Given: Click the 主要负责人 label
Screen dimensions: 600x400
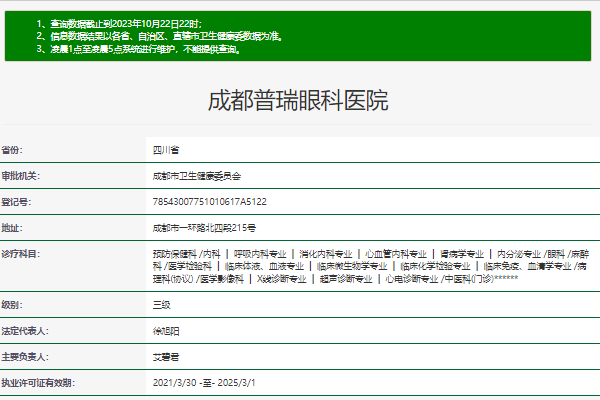Looking at the screenshot, I should coord(24,357).
